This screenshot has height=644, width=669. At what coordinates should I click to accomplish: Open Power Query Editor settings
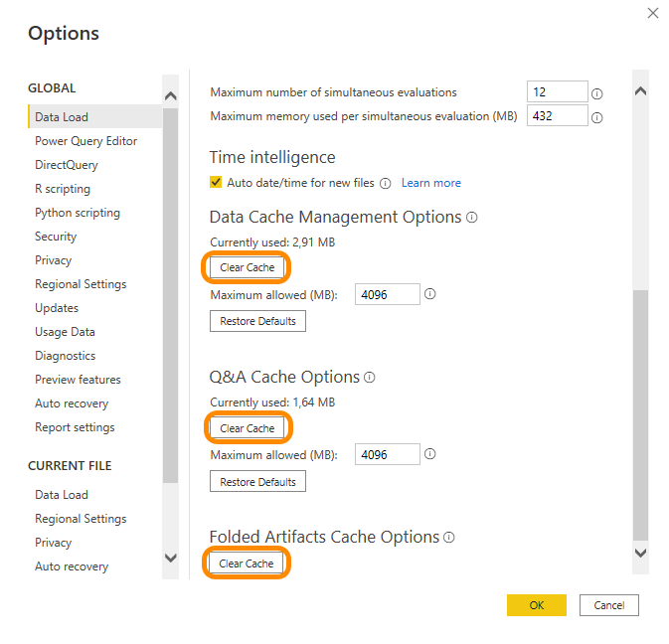pos(85,141)
